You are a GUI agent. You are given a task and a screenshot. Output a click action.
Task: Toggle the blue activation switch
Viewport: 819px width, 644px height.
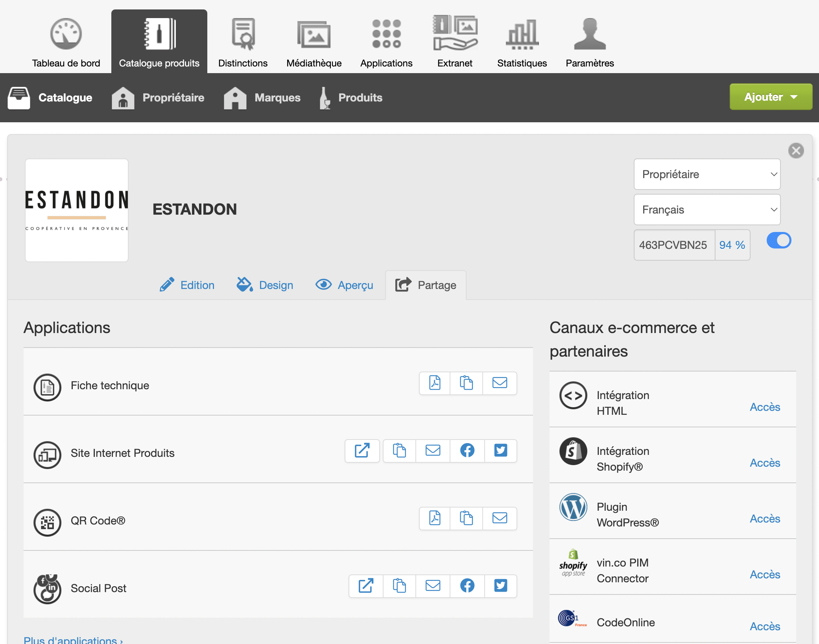pos(779,241)
